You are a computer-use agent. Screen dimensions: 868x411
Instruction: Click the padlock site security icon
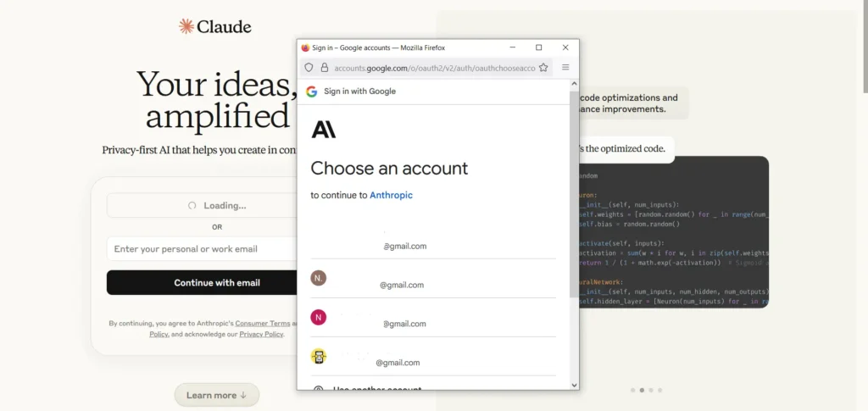325,68
